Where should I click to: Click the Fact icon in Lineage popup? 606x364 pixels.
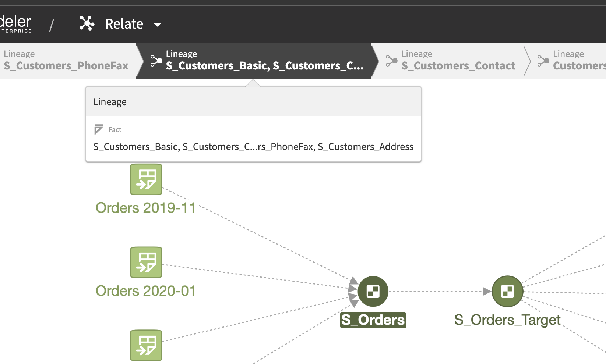[x=99, y=129]
